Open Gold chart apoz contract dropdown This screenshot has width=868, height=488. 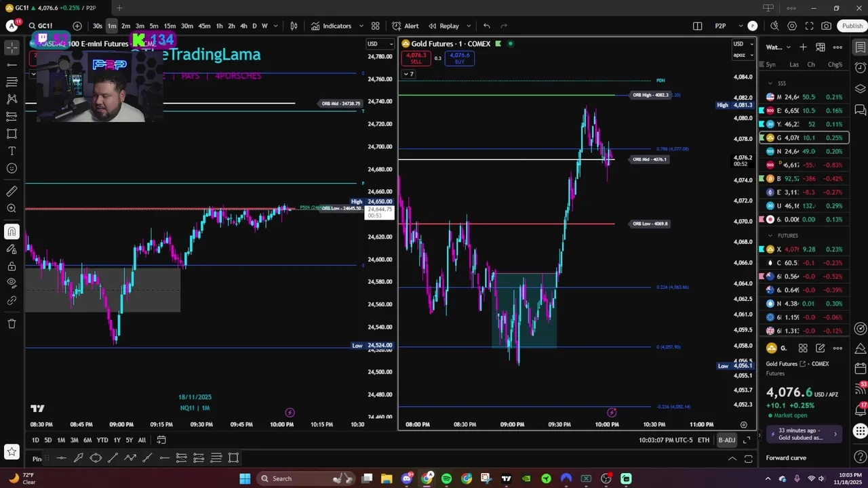(x=743, y=55)
